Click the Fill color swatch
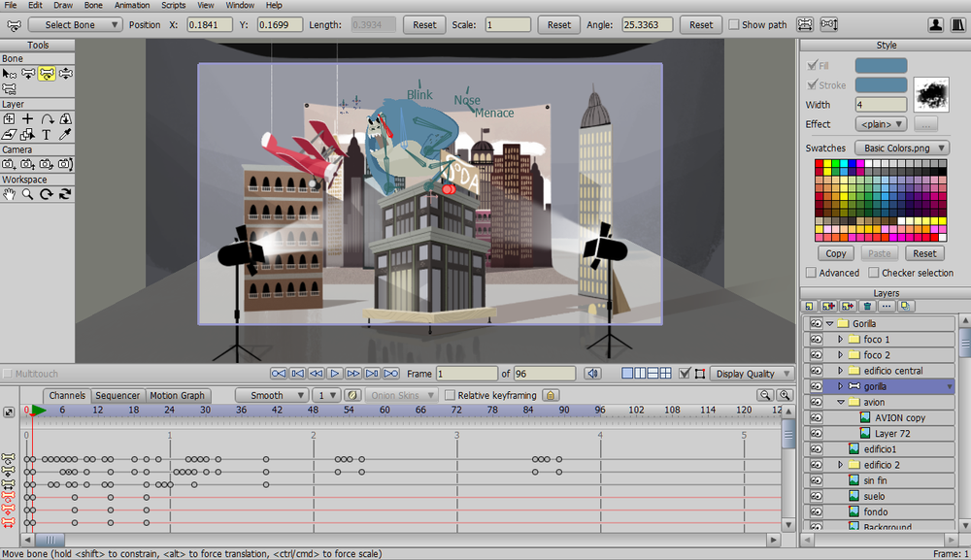971x560 pixels. pos(881,65)
